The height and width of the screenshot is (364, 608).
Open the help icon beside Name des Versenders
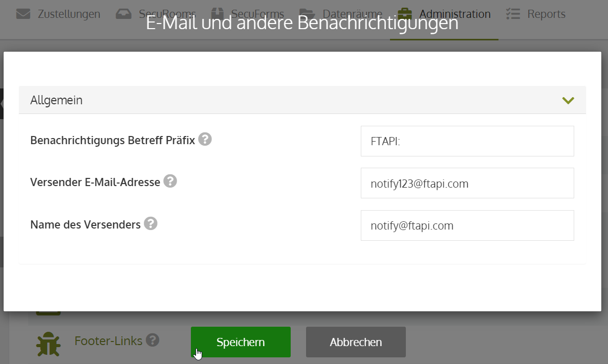click(x=150, y=223)
